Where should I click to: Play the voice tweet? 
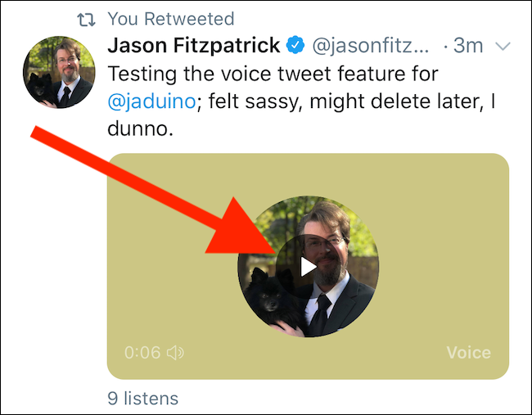(x=308, y=266)
